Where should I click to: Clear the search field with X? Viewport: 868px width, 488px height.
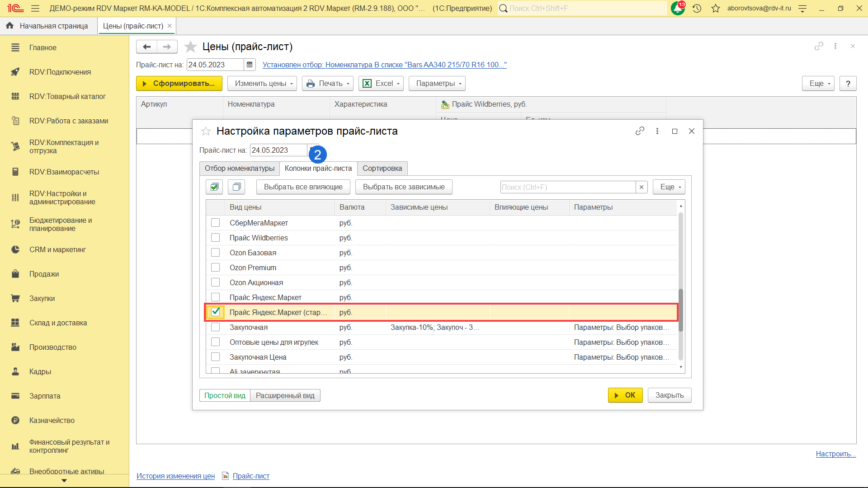pyautogui.click(x=641, y=187)
